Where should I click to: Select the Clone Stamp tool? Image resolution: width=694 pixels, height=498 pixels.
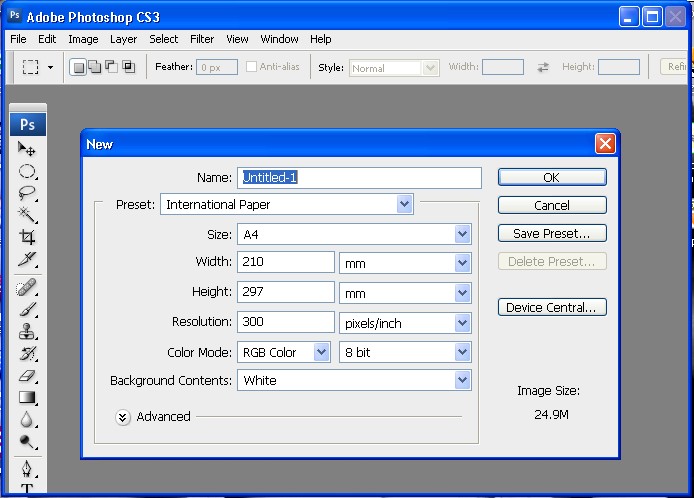point(27,332)
